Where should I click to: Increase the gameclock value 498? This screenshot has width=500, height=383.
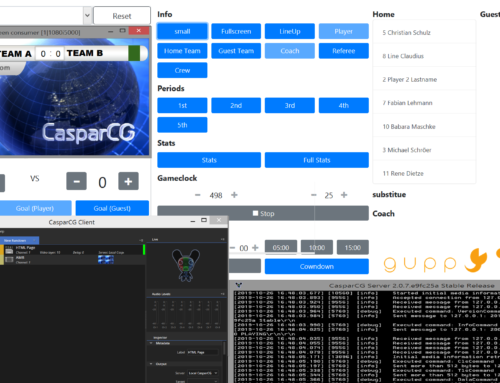click(x=234, y=195)
